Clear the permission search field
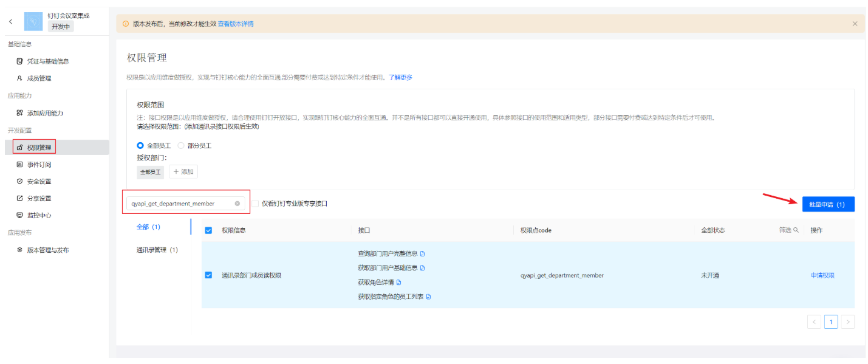This screenshot has height=364, width=868. pyautogui.click(x=238, y=204)
